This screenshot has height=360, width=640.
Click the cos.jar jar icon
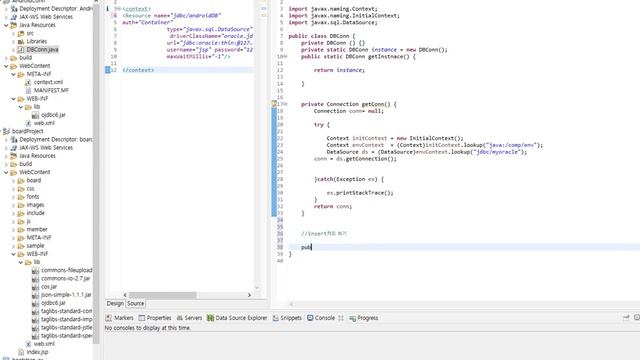click(36, 287)
